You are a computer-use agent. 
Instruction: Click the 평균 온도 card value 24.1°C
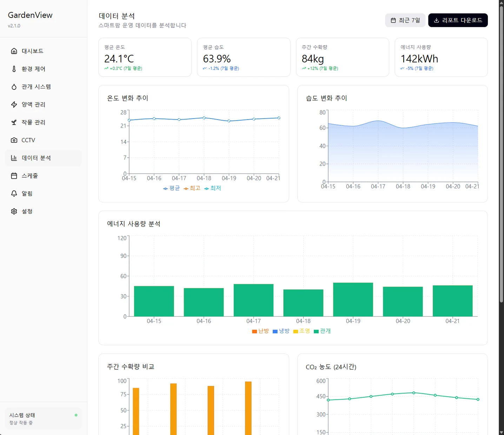(119, 59)
